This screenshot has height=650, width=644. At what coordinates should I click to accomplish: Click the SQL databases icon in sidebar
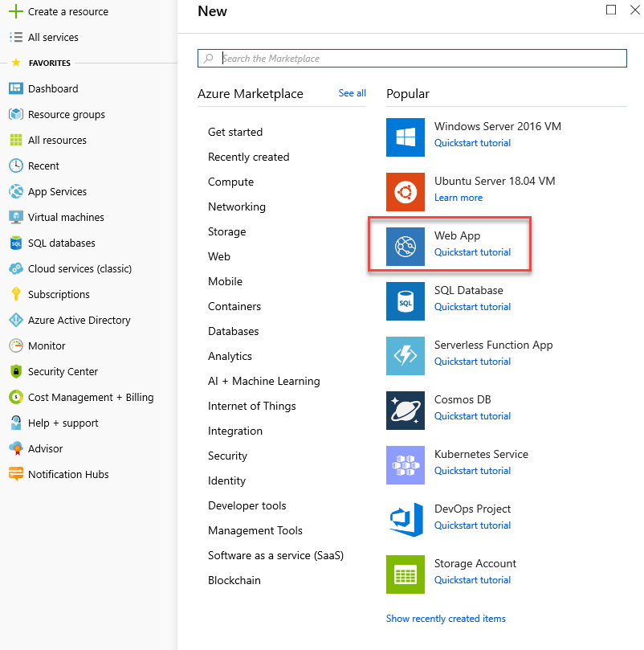[16, 243]
